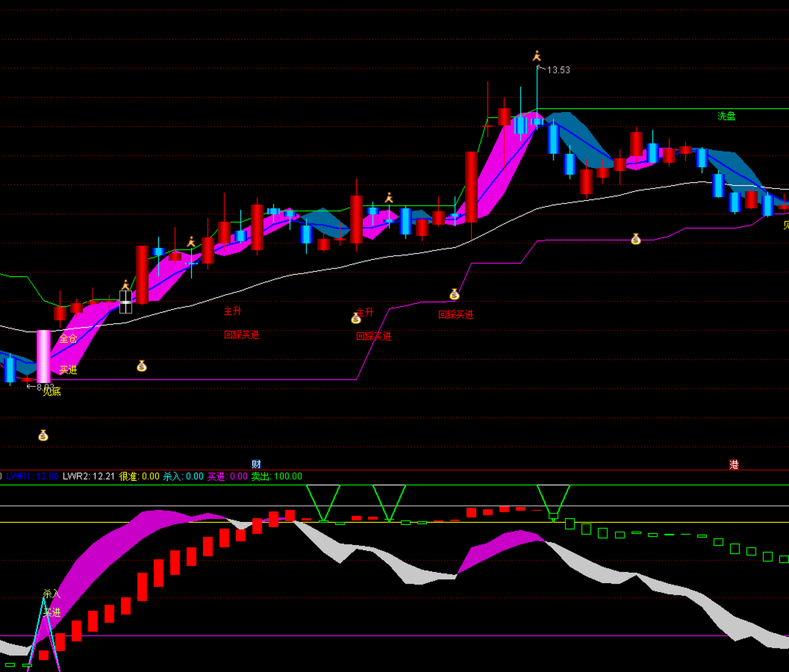
Task: Click the white hollow candlestick
Action: click(x=126, y=302)
